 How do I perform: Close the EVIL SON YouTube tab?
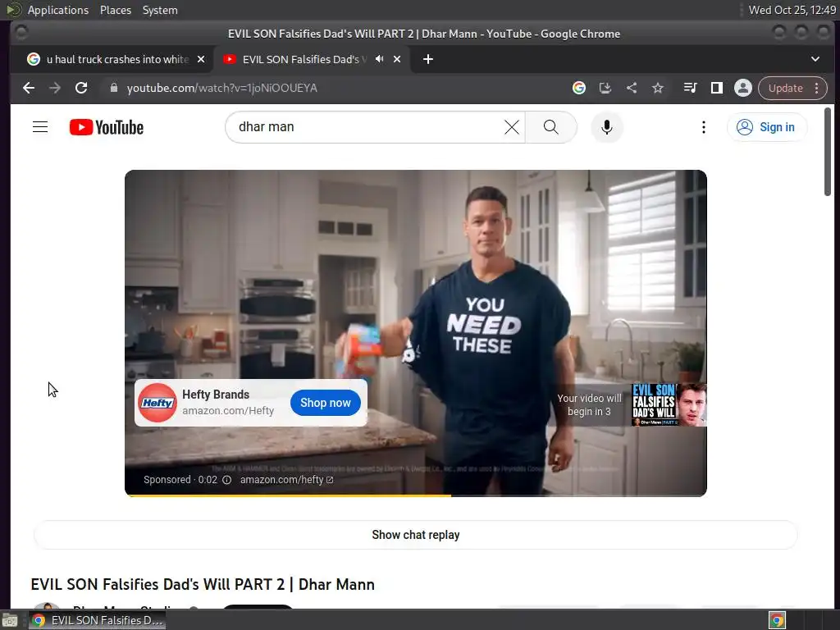(397, 59)
